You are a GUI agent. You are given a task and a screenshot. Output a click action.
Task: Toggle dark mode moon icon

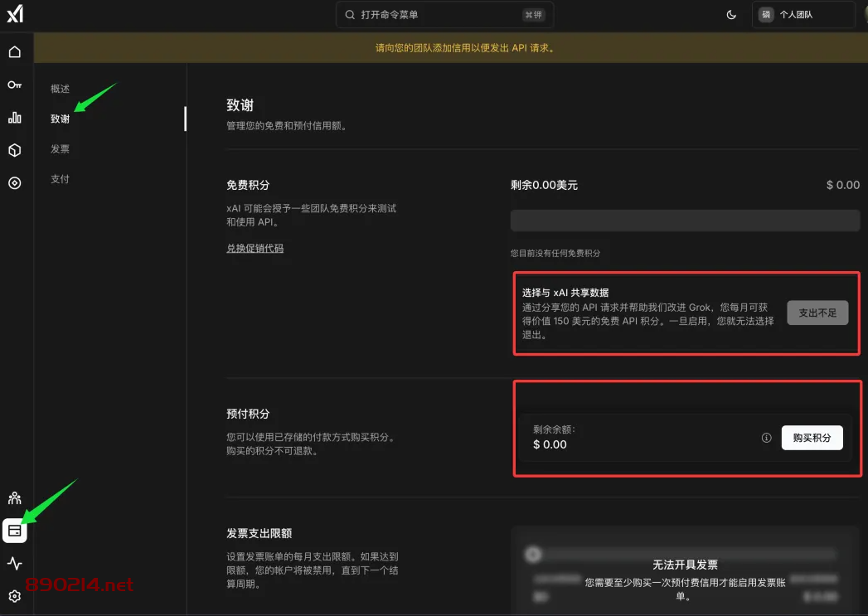pyautogui.click(x=731, y=15)
